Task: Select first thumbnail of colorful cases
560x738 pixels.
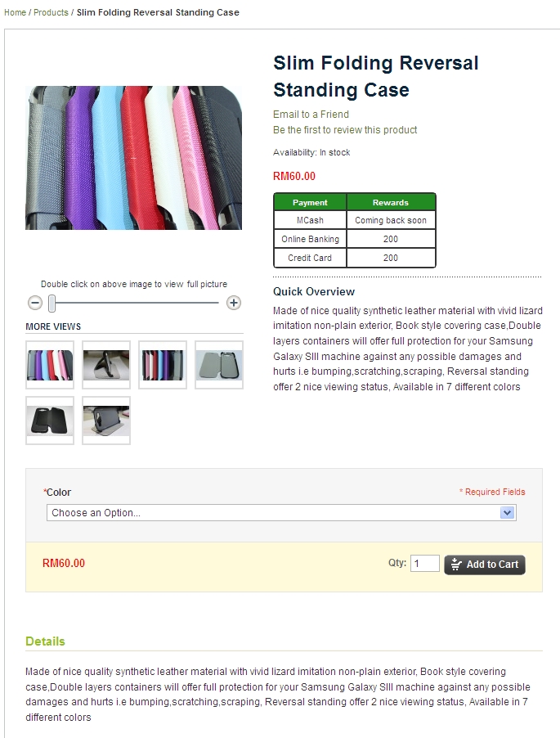Action: [x=50, y=365]
